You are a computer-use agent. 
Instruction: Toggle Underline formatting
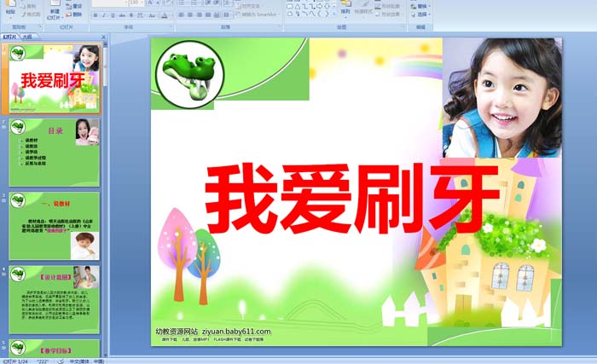tap(113, 15)
